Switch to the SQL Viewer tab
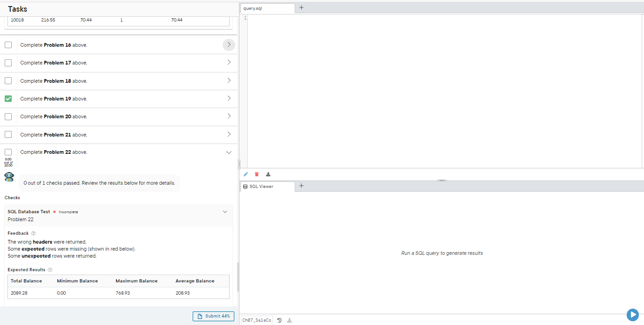Image resolution: width=644 pixels, height=325 pixels. tap(268, 187)
